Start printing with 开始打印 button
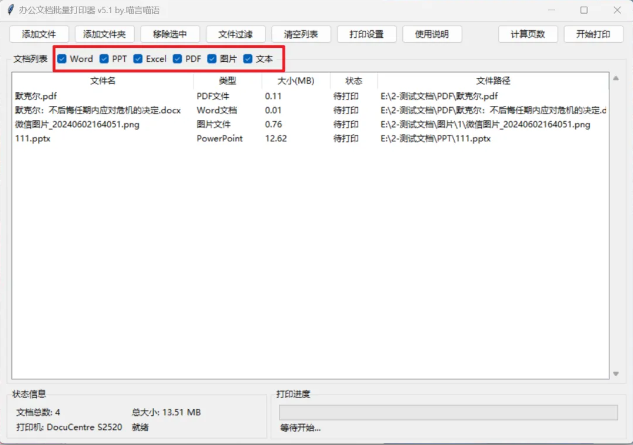633x445 pixels. pos(593,34)
